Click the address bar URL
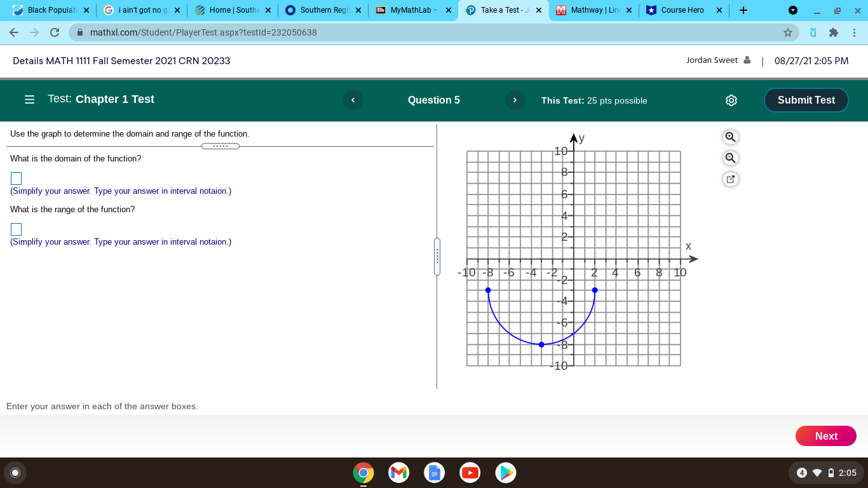This screenshot has height=488, width=868. tap(203, 32)
